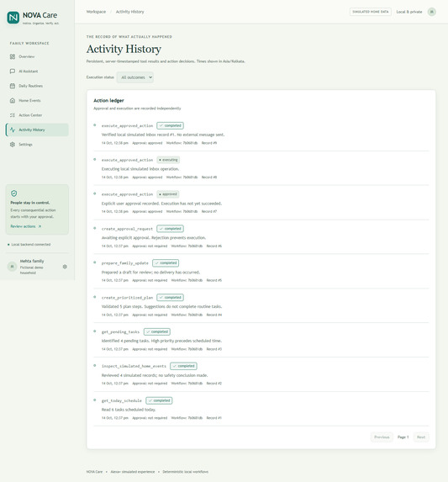The image size is (448, 482).
Task: Click the executing status badge
Action: pos(168,160)
